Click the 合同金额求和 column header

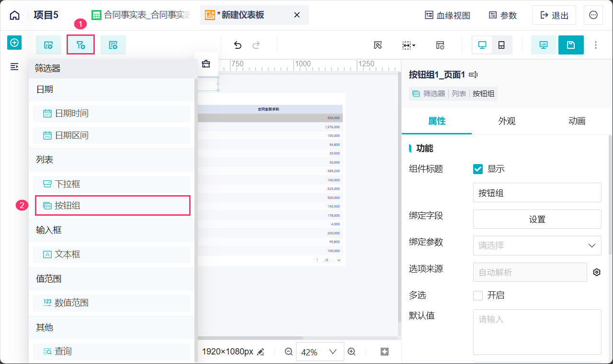point(268,109)
